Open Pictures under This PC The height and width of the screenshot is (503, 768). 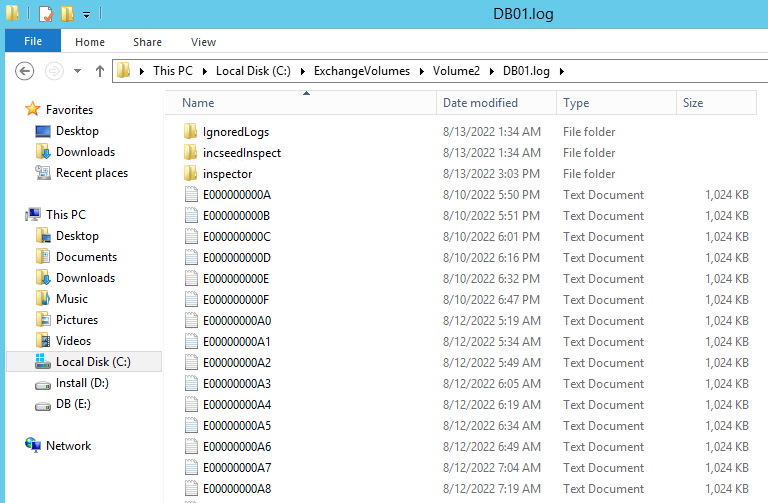77,320
